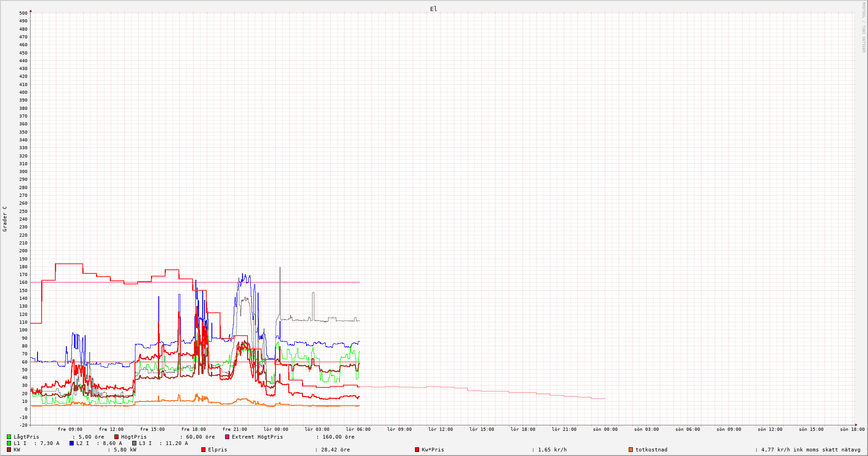868x456 pixels.
Task: Click the pink Extremt HögtPris legend swatch
Action: [x=227, y=437]
